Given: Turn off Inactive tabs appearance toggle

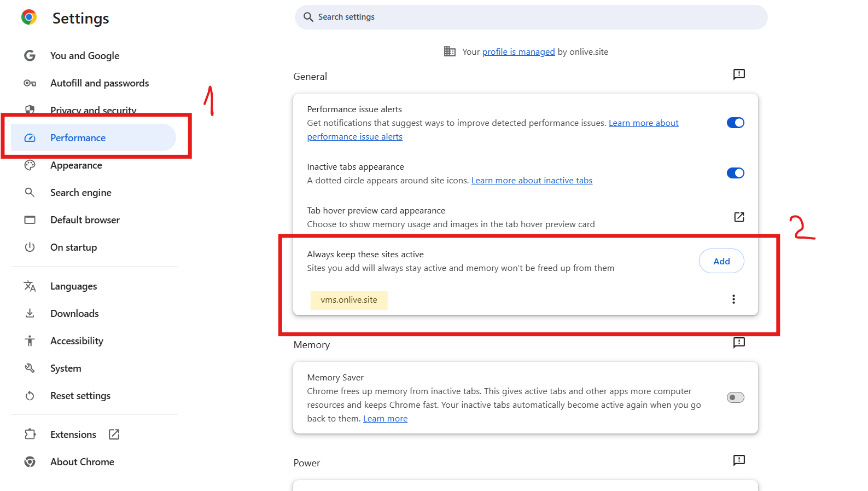Looking at the screenshot, I should tap(735, 174).
